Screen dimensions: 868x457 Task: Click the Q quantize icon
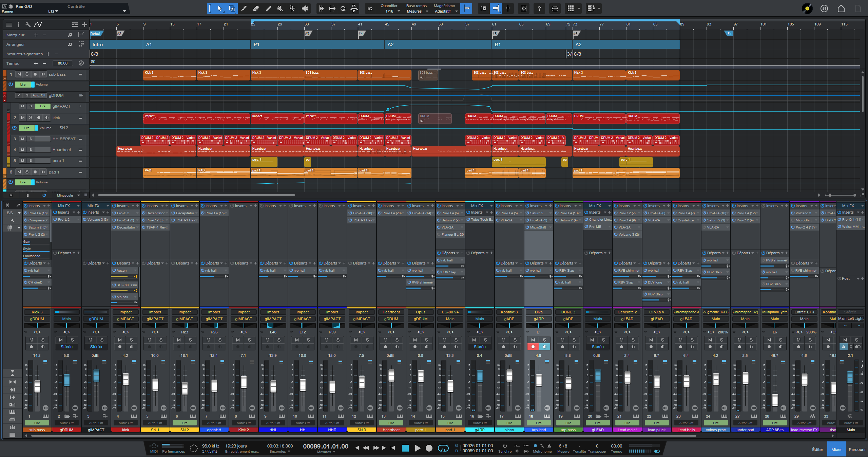pyautogui.click(x=343, y=8)
